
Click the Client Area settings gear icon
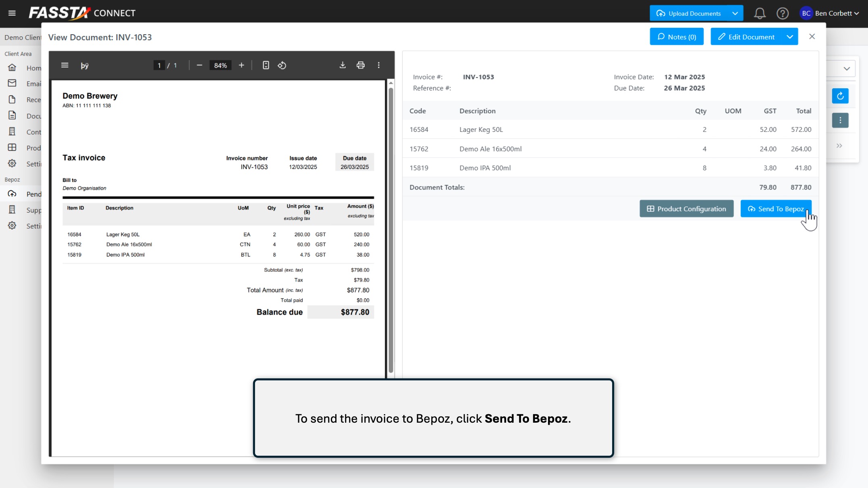click(12, 163)
